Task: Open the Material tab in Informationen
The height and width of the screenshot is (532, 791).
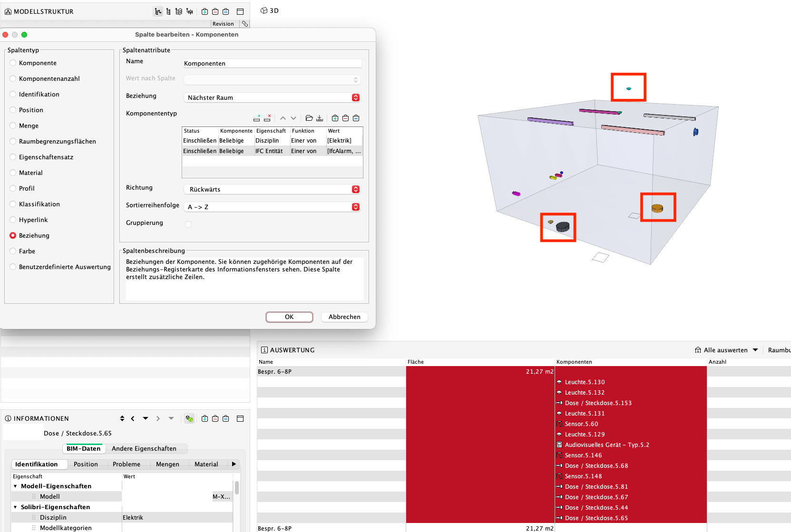Action: [x=206, y=464]
